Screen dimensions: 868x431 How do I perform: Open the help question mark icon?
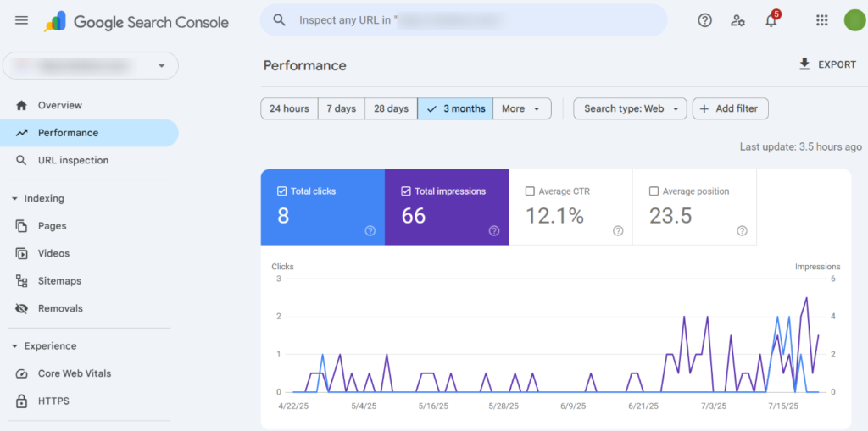(704, 21)
